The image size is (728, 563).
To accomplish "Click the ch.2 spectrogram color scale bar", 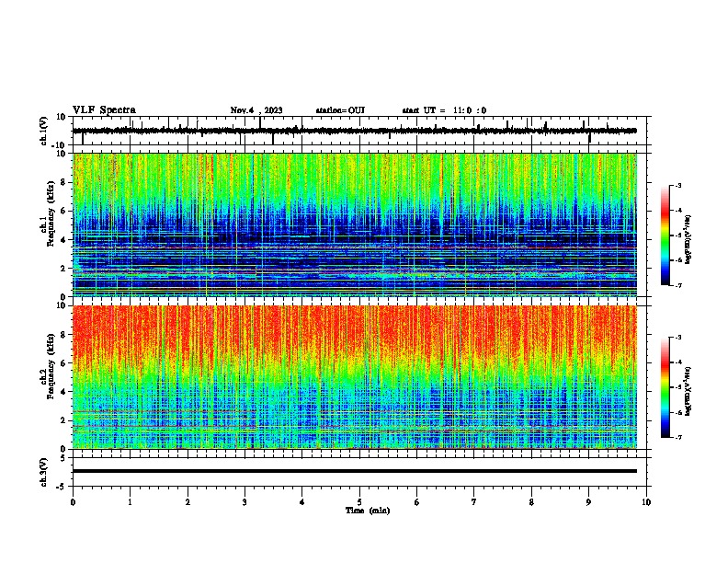I will (x=665, y=387).
